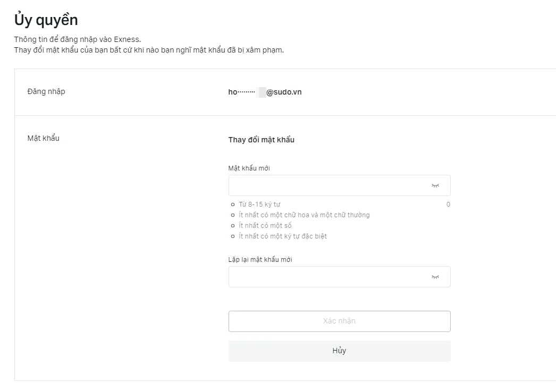Click the character counter showing 0
The height and width of the screenshot is (392, 556).
coord(448,204)
